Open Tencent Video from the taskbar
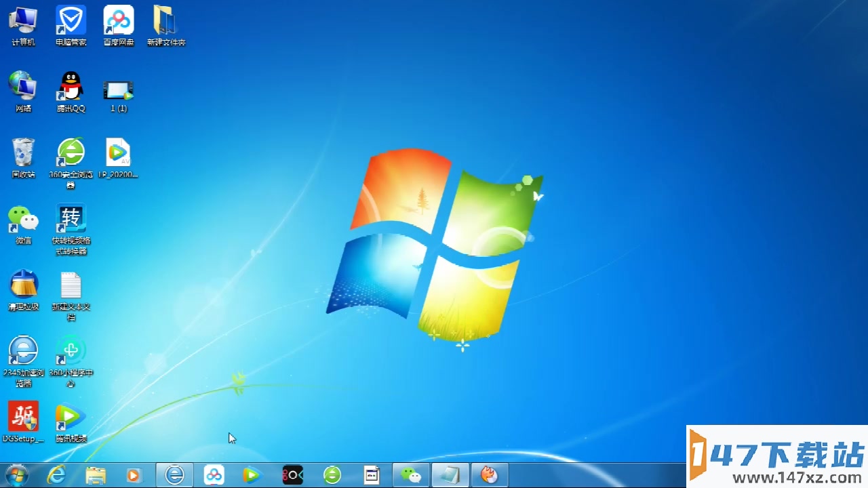The width and height of the screenshot is (868, 488). [x=254, y=475]
